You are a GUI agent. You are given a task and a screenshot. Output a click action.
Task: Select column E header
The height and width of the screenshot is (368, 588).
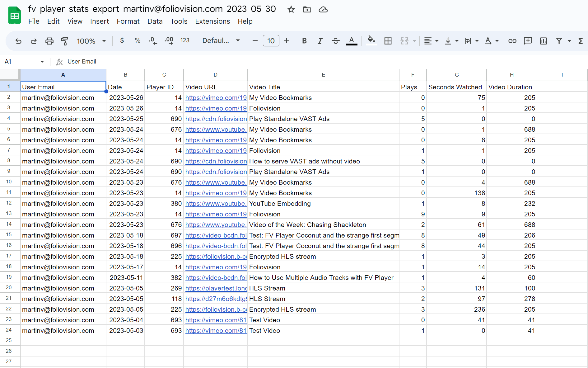click(x=323, y=75)
